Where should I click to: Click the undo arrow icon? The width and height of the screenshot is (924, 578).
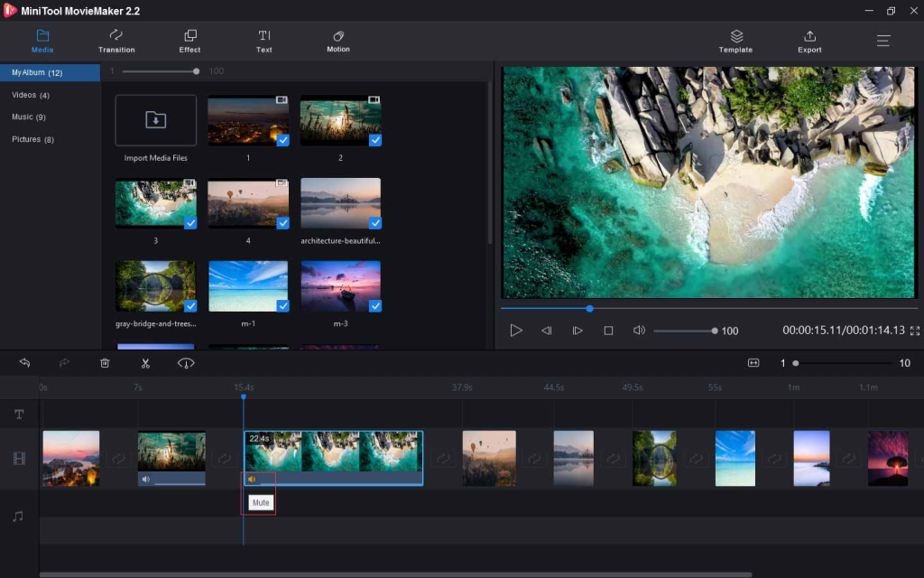24,363
